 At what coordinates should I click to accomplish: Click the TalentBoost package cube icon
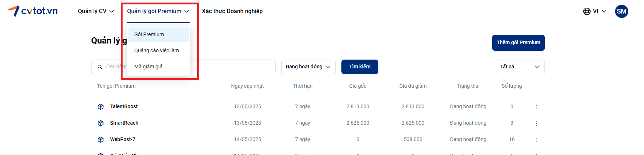pos(101,107)
